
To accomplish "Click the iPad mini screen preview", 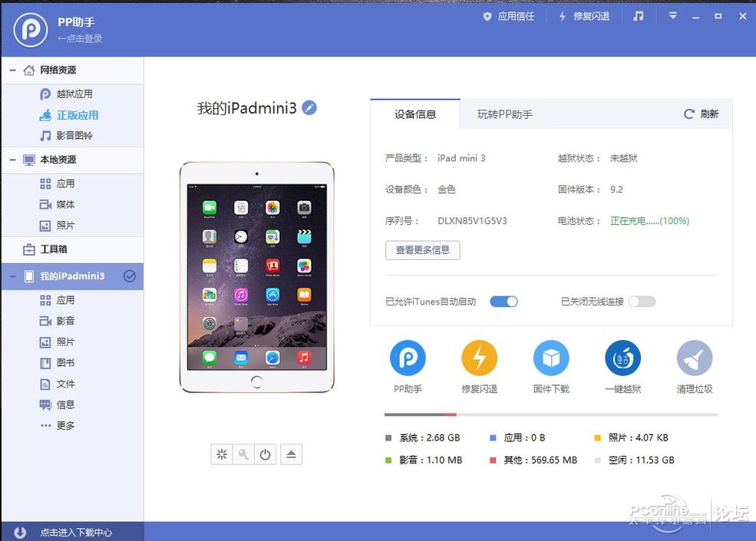I will [x=256, y=277].
